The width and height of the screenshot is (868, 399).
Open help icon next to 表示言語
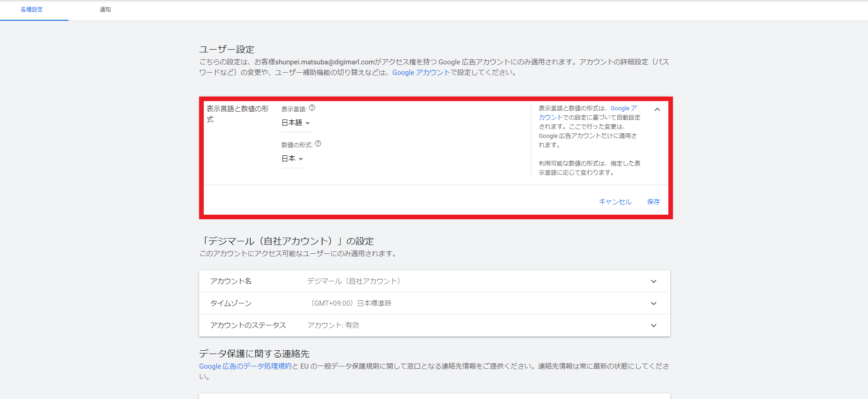coord(312,108)
